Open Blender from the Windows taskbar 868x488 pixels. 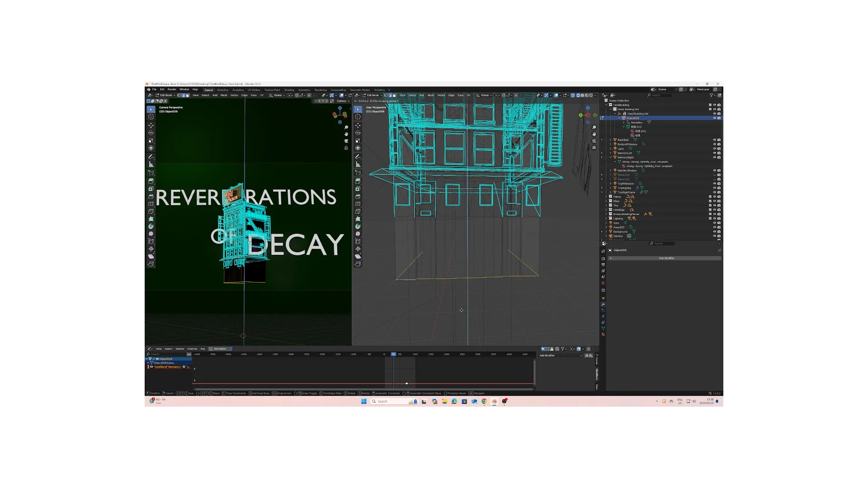[494, 401]
